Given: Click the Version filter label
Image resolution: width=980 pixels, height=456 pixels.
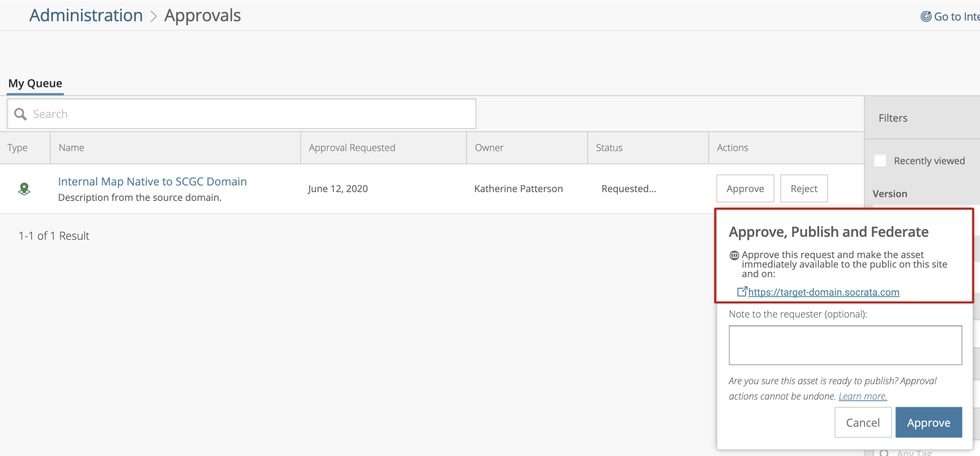Looking at the screenshot, I should click(x=889, y=194).
